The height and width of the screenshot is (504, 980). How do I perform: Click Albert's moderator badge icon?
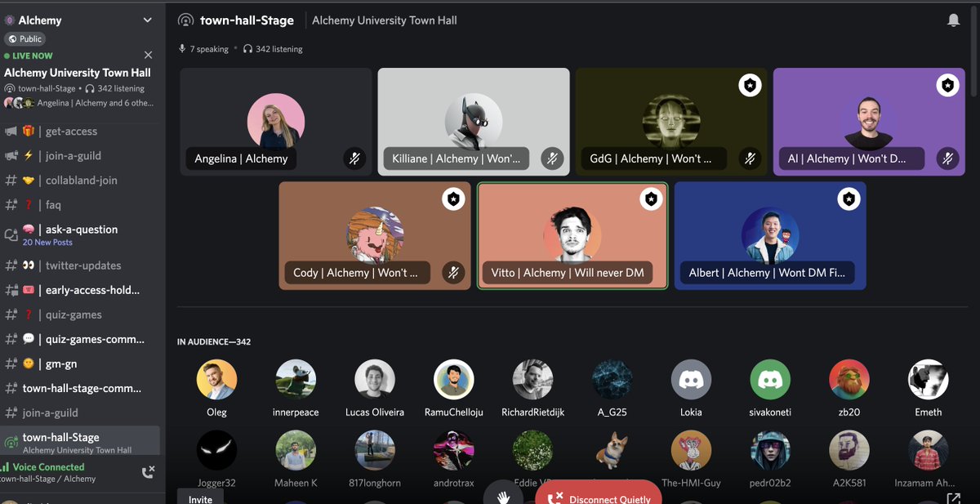pos(849,198)
